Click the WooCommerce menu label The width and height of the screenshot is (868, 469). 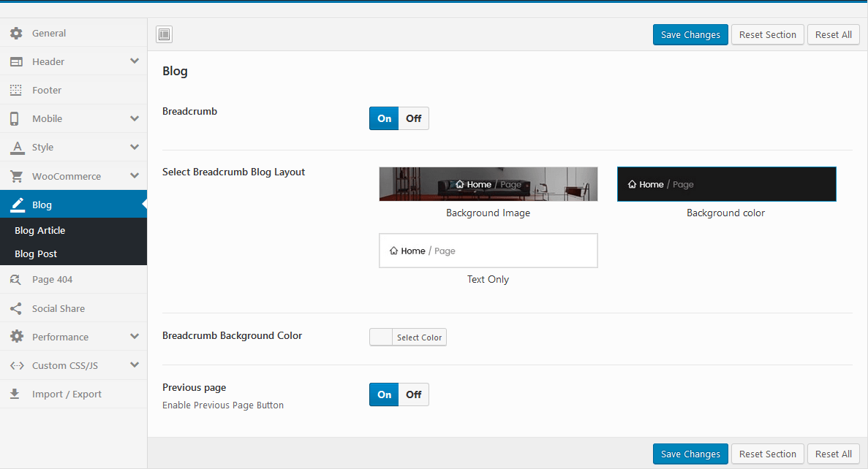pos(67,176)
